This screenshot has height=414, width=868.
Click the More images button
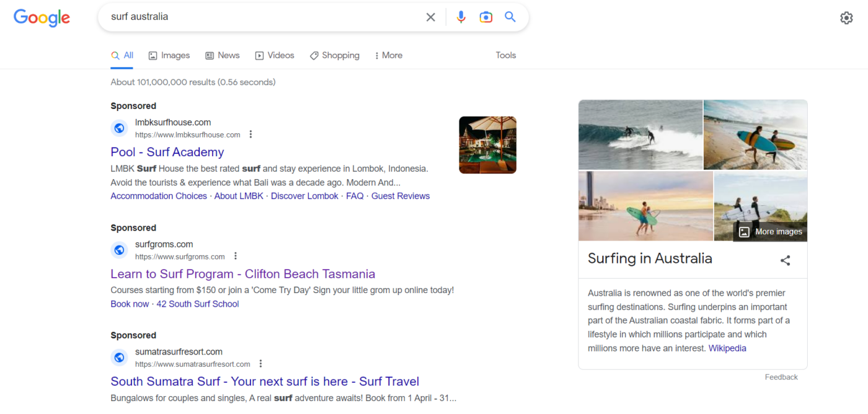point(771,232)
